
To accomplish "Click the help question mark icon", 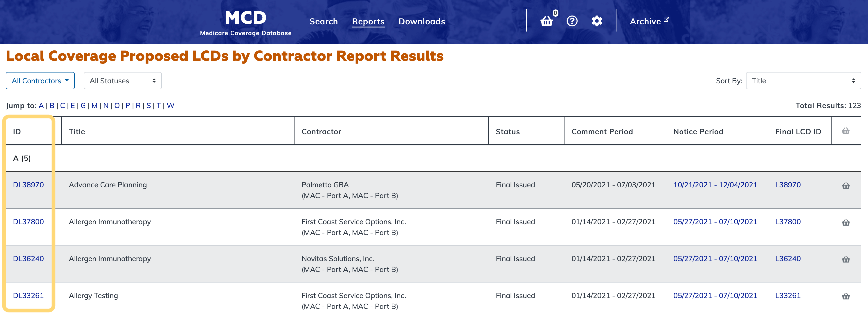I will 572,21.
